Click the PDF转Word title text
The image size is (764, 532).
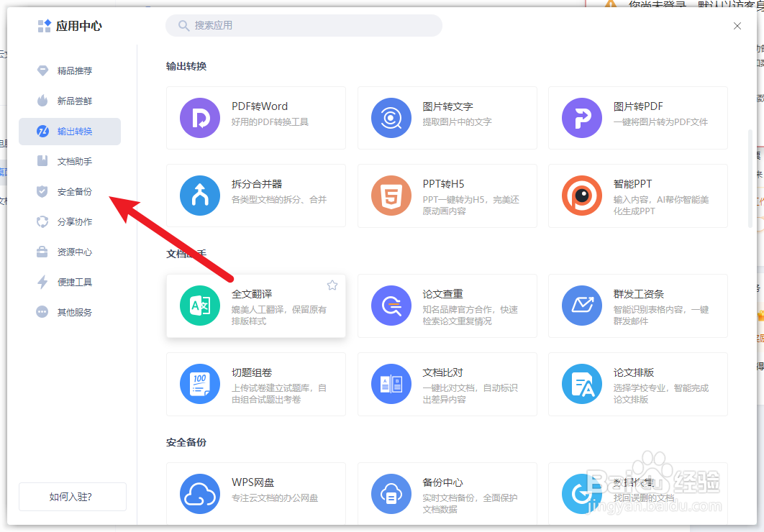(260, 106)
